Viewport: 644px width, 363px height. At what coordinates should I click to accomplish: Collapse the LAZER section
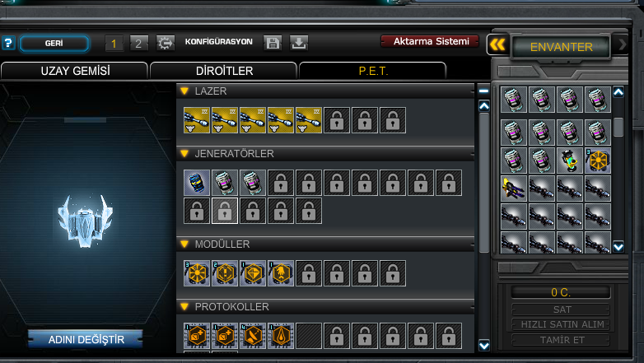[x=184, y=91]
